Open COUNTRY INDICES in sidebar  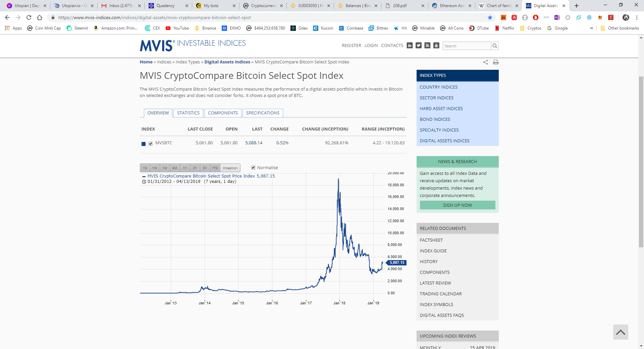(439, 87)
